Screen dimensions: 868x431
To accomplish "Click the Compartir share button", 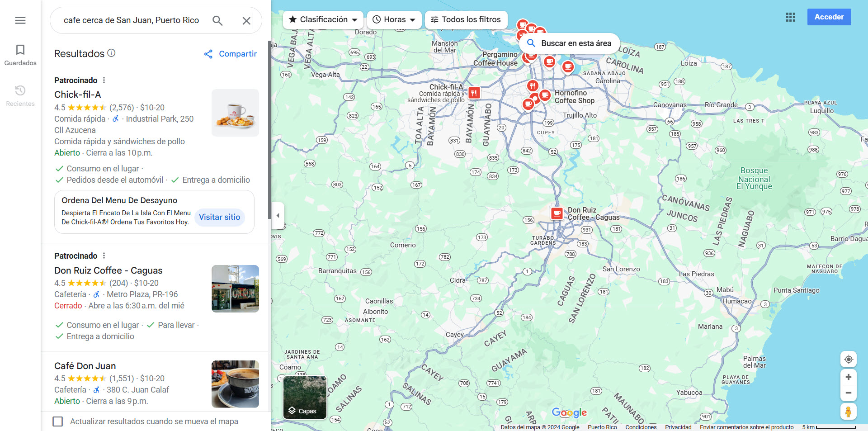I will (x=230, y=54).
